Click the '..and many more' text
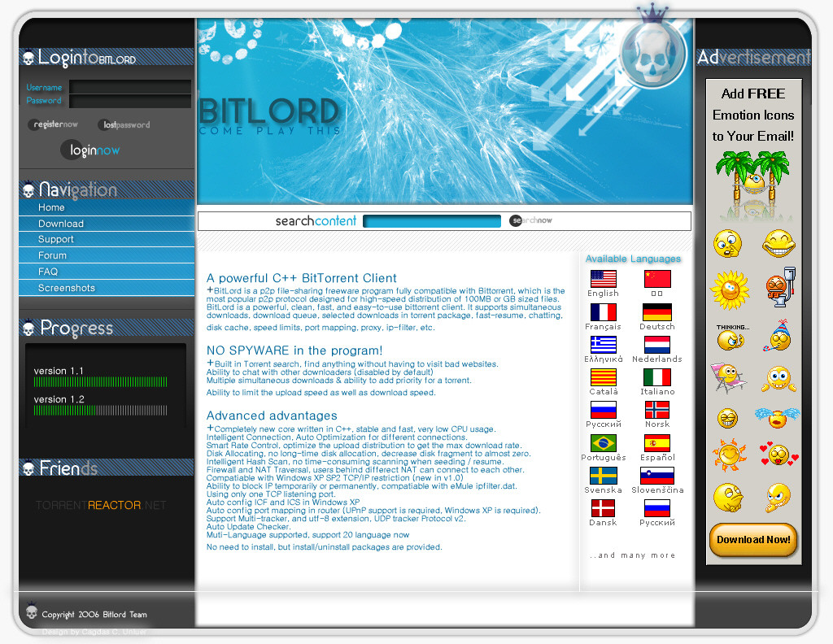This screenshot has width=833, height=644. click(632, 555)
